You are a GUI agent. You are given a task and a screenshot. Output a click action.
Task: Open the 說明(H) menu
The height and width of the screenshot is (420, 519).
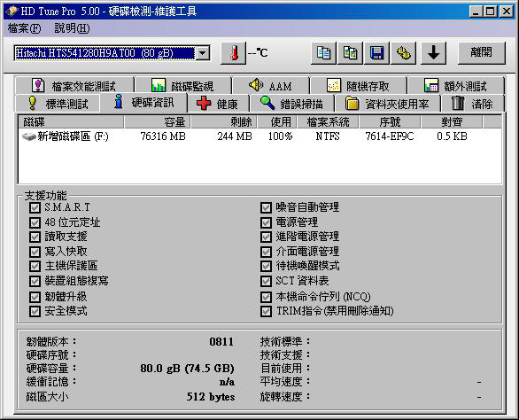[72, 28]
